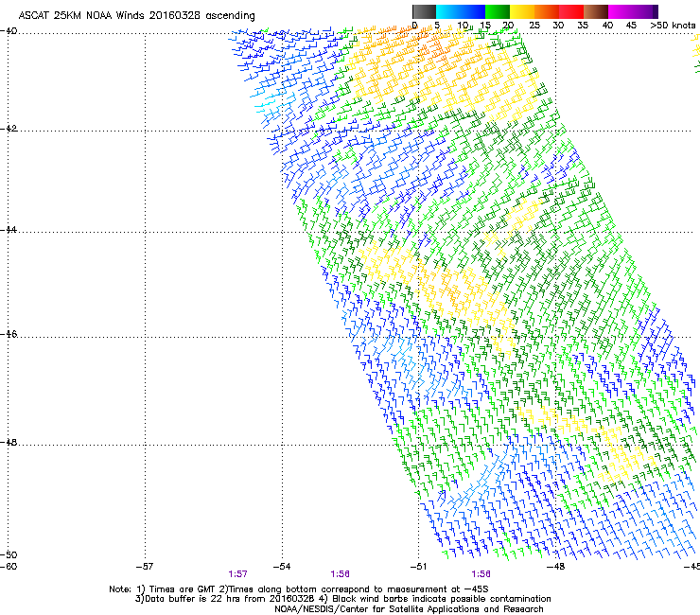Select the -42 latitude axis label
The image size is (700, 615).
point(9,129)
